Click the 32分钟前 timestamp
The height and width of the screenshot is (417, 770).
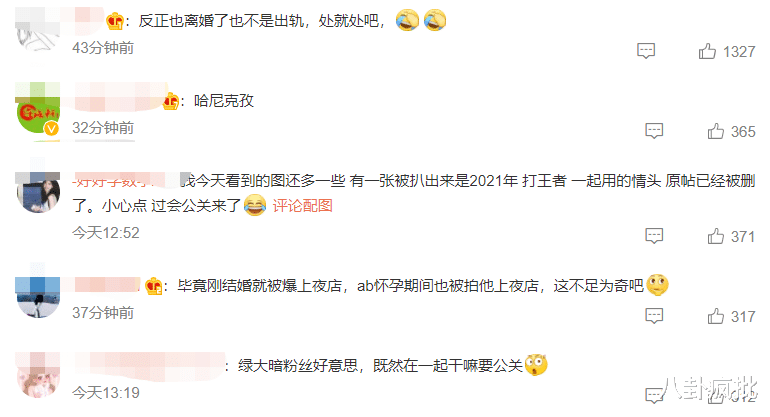pyautogui.click(x=103, y=128)
